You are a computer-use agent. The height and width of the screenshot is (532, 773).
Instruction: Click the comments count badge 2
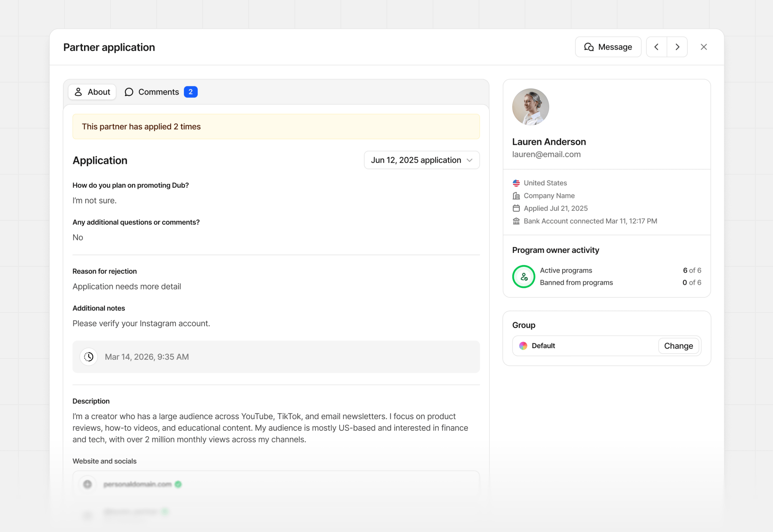[x=190, y=92]
